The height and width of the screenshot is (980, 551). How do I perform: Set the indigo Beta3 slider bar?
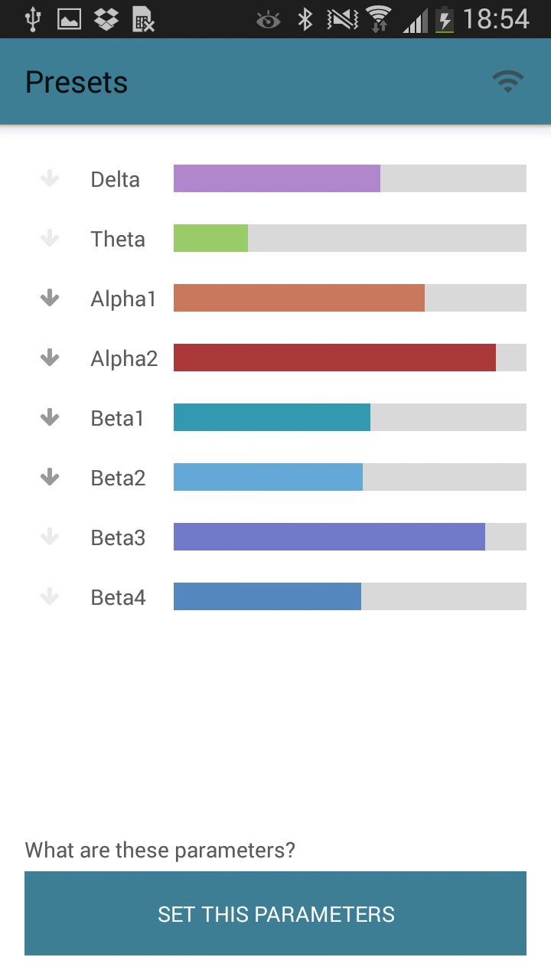click(x=350, y=537)
